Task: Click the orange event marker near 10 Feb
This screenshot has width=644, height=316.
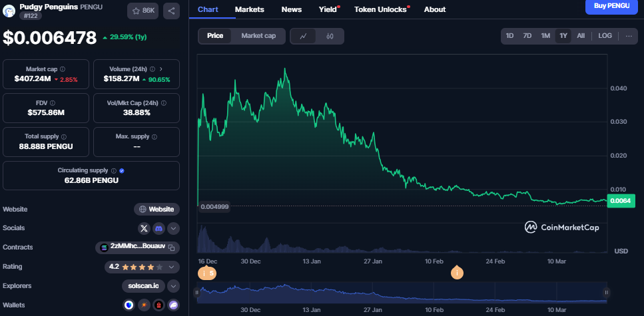Action: (457, 273)
